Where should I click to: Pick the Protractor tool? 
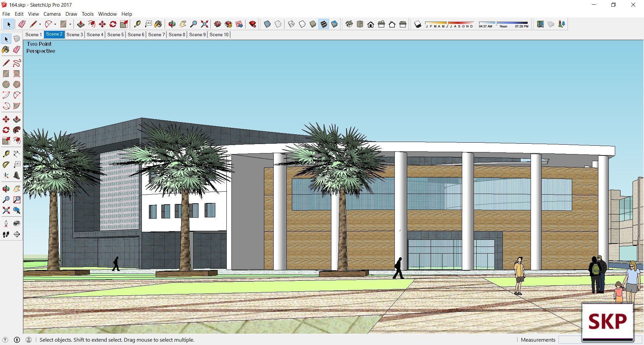click(6, 164)
